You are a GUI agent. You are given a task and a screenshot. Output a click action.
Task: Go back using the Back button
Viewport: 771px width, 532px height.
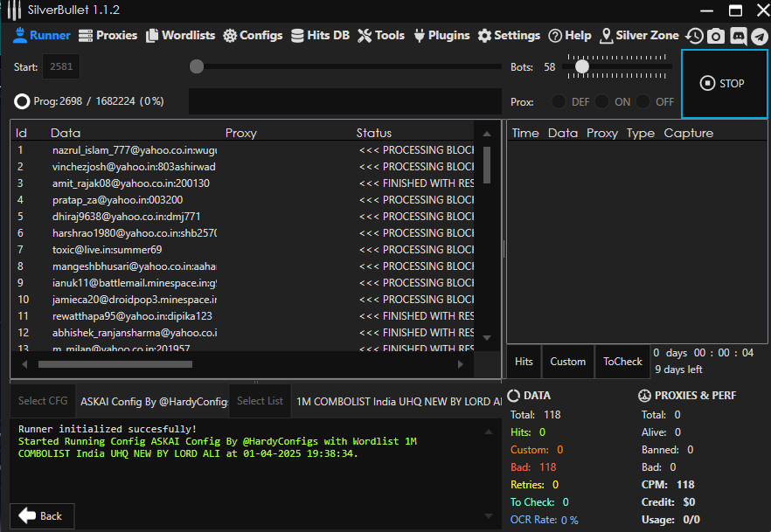pos(41,515)
